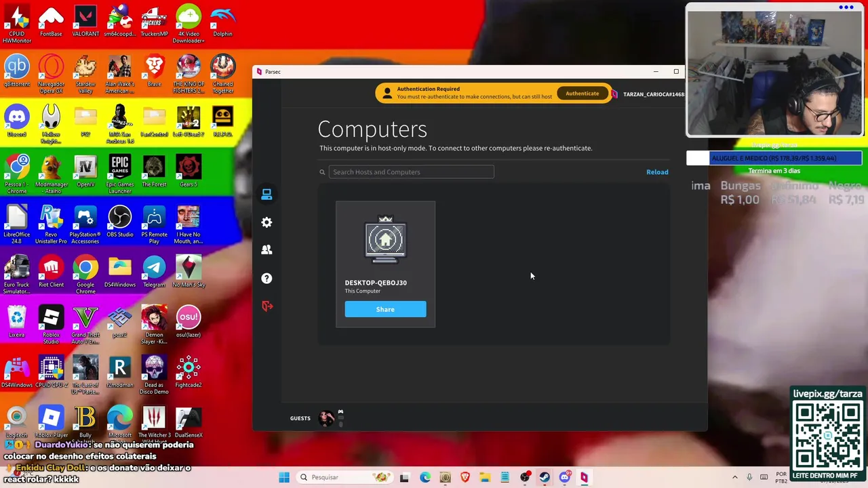This screenshot has width=868, height=488.
Task: Open OBS Studio desktop shortcut
Action: click(x=120, y=221)
